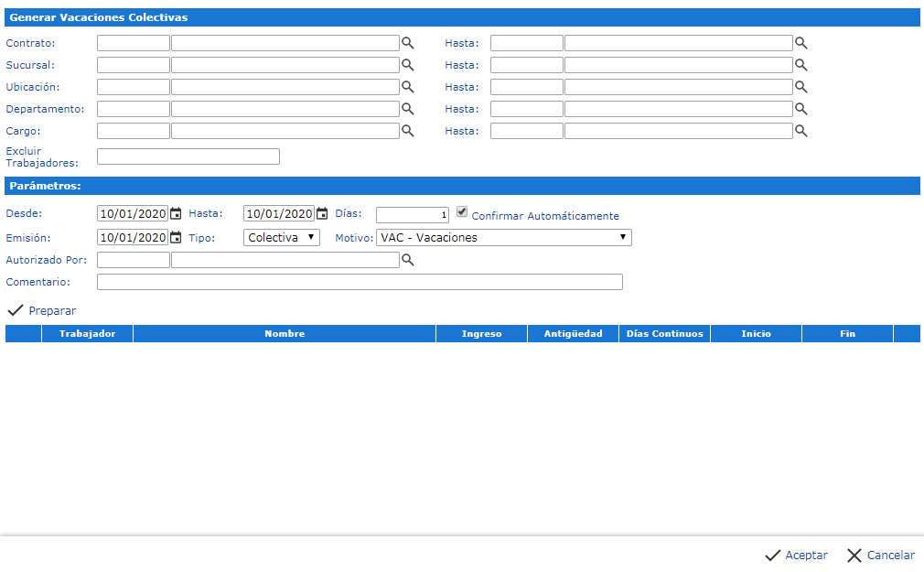The width and height of the screenshot is (924, 572).
Task: Open the Parámetros Hasta calendar picker
Action: [322, 213]
